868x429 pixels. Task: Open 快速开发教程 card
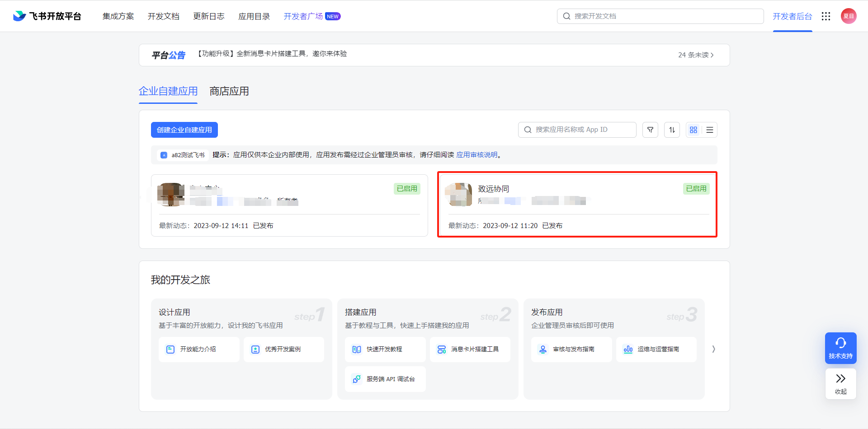pyautogui.click(x=385, y=349)
